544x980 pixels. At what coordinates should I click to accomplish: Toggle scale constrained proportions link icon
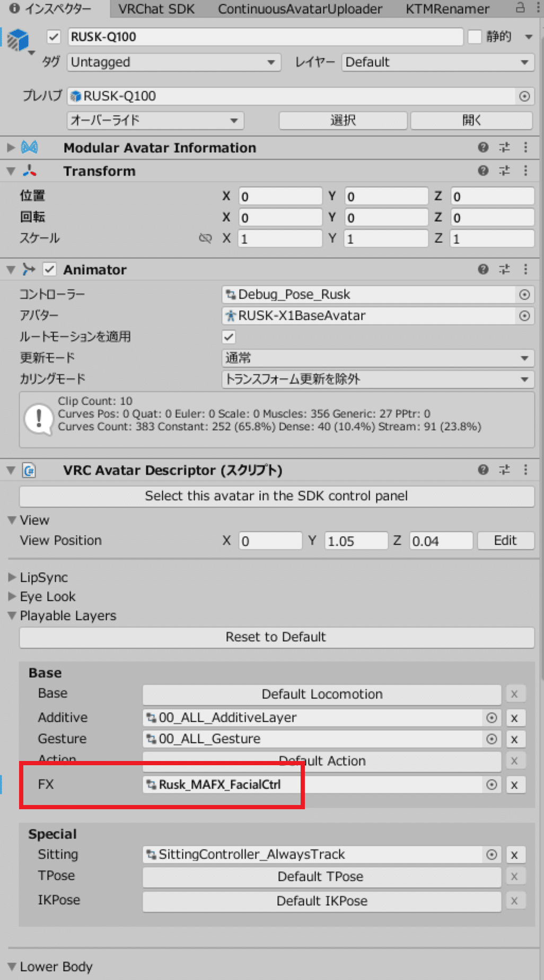coord(205,238)
